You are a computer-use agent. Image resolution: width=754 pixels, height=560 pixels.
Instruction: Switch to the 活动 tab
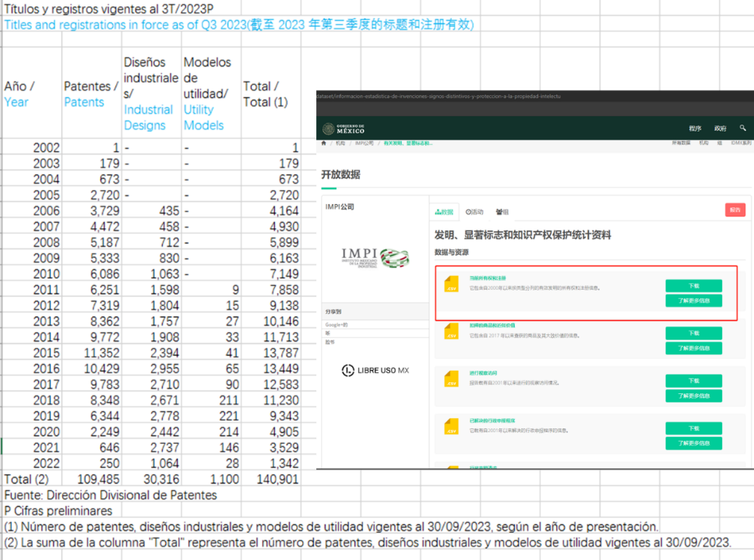click(x=474, y=212)
